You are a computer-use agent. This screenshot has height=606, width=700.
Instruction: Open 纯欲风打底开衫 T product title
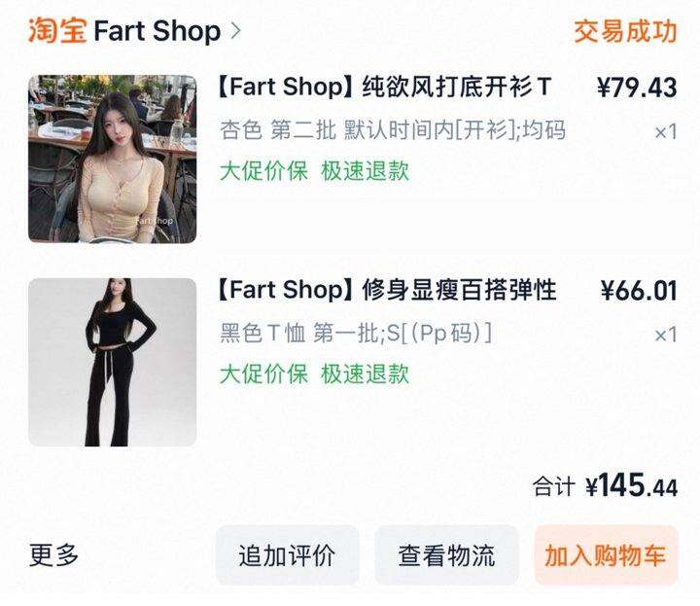point(384,87)
